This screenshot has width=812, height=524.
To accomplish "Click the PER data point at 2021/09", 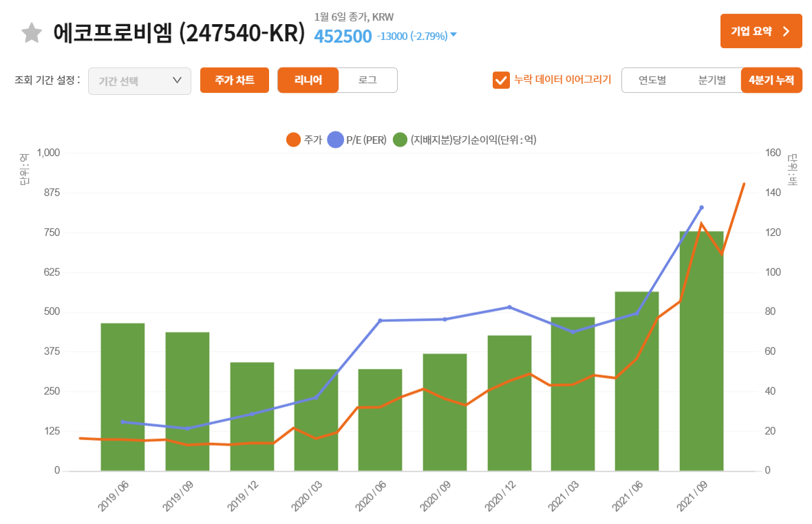I will click(x=702, y=208).
